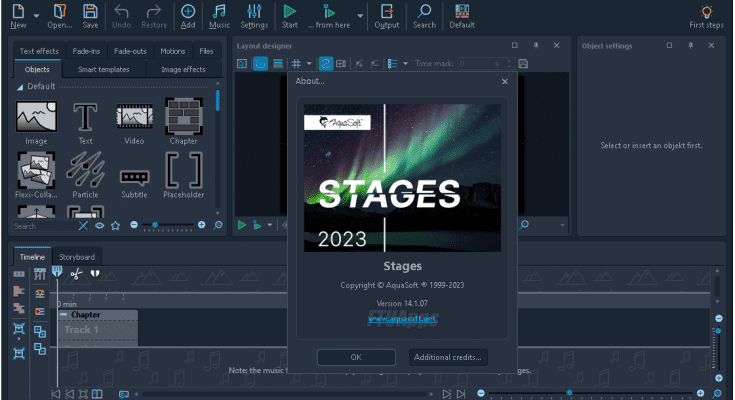Switch to the Fade-ins tab

tap(86, 51)
